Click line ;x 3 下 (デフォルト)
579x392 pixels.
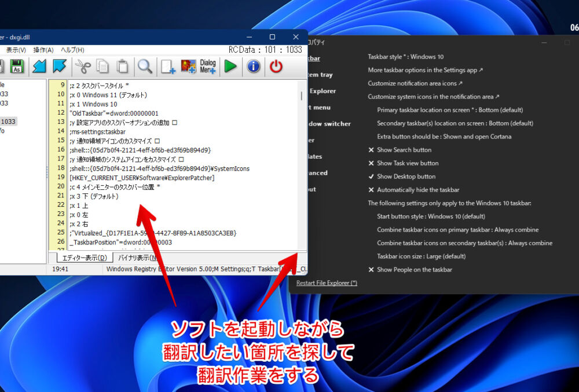pyautogui.click(x=94, y=196)
